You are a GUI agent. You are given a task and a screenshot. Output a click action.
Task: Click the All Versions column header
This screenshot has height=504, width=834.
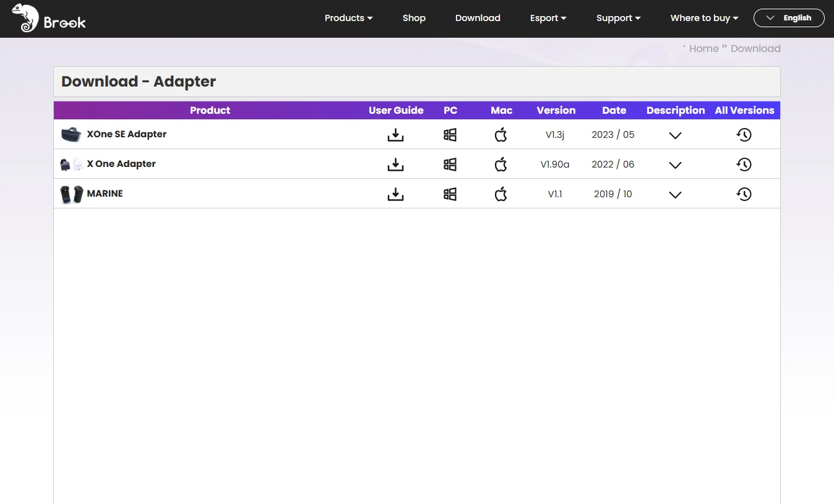tap(745, 110)
